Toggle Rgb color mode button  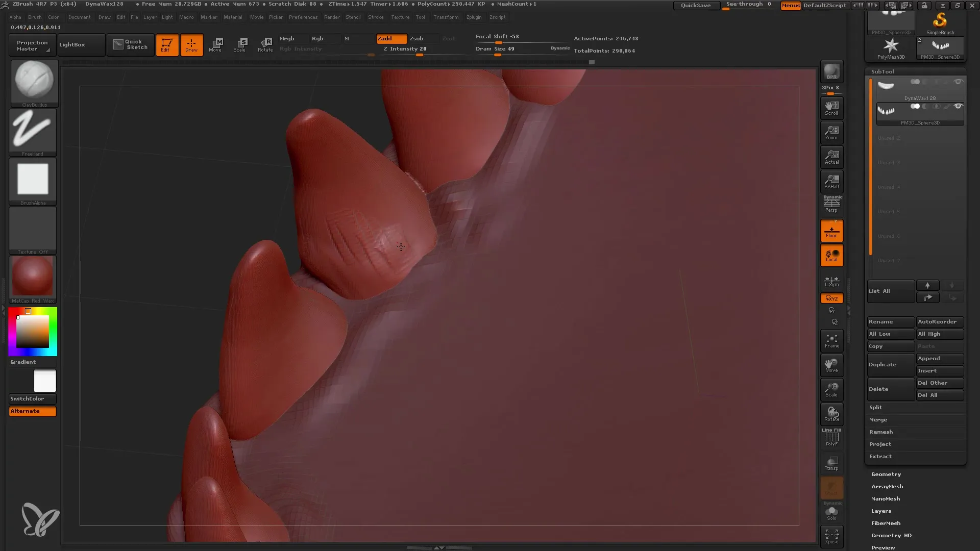tap(317, 38)
